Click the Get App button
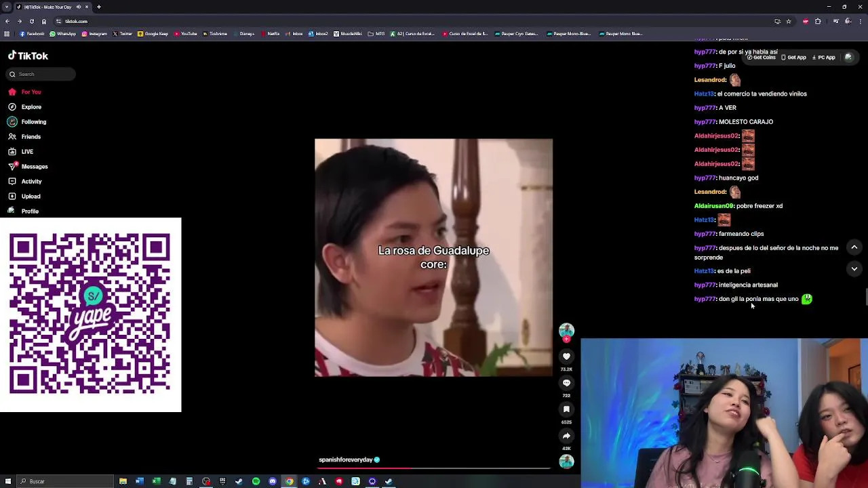 793,58
